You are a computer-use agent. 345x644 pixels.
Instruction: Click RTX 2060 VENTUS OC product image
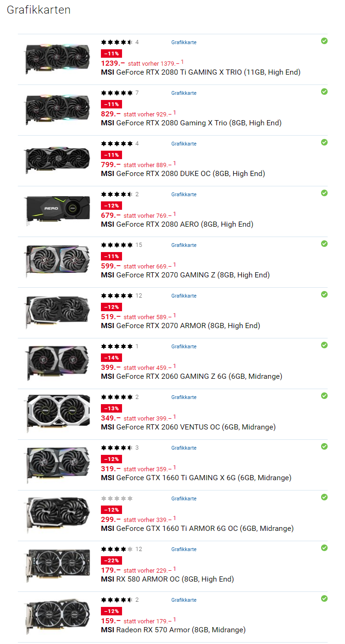(57, 411)
